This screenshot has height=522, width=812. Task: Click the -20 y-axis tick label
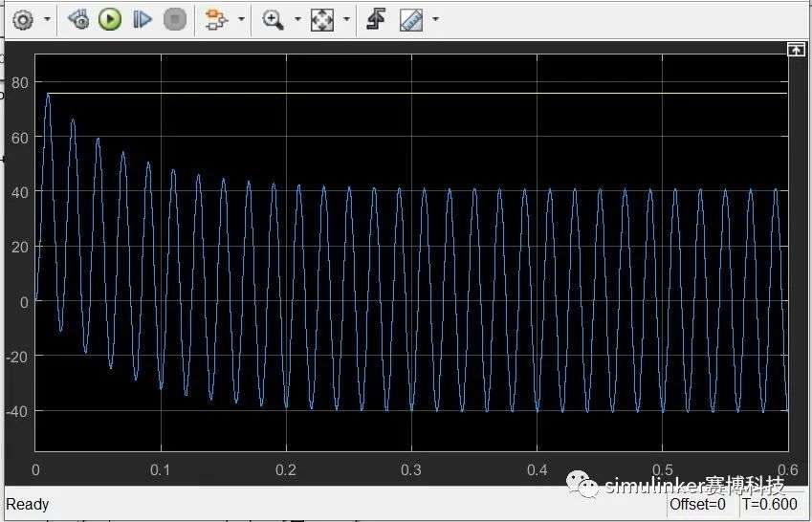coord(17,357)
